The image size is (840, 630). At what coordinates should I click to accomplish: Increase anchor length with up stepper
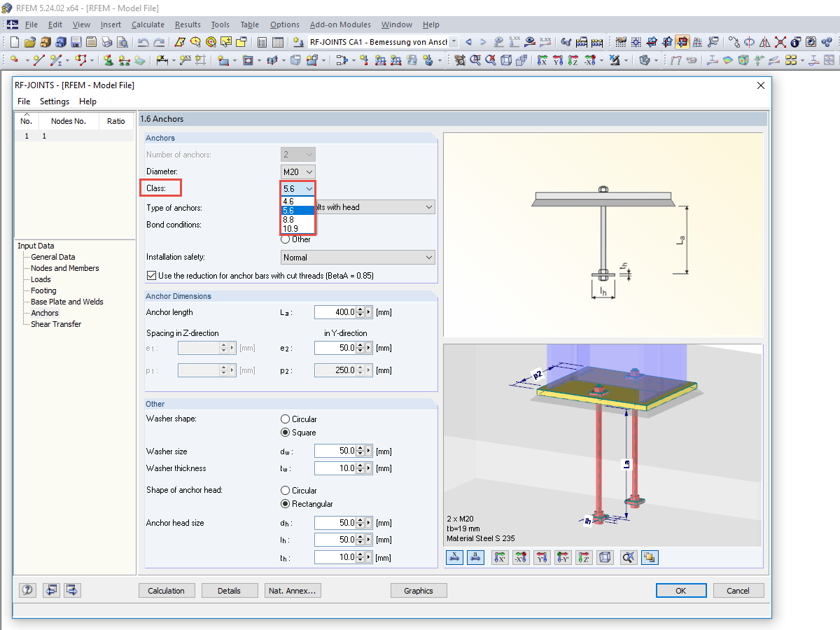pyautogui.click(x=360, y=309)
